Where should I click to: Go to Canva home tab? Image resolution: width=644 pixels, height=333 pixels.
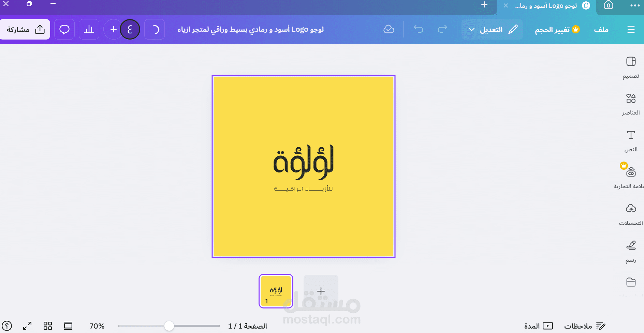pos(609,5)
